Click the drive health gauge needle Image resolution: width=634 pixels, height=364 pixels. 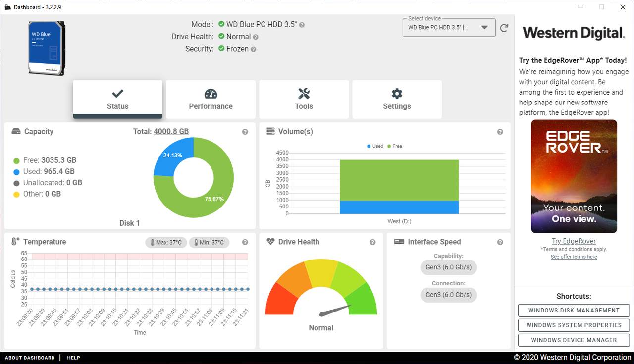point(335,311)
